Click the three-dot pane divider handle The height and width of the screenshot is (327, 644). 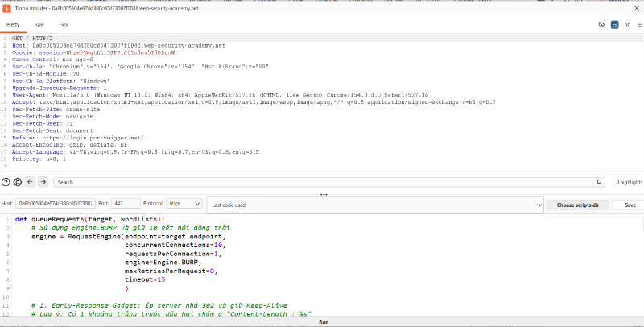click(324, 194)
